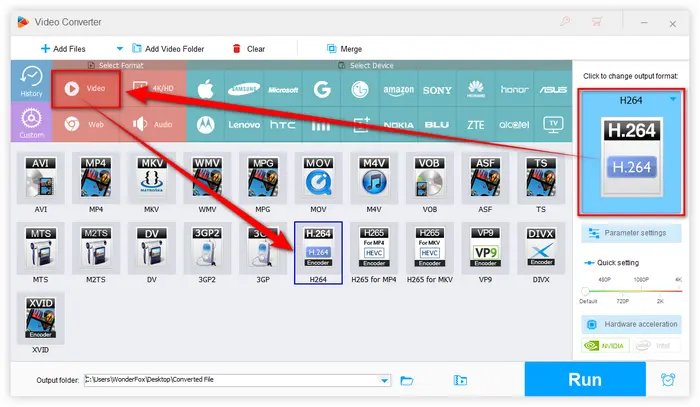This screenshot has width=700, height=407.
Task: Select the Video format category
Action: coord(86,88)
